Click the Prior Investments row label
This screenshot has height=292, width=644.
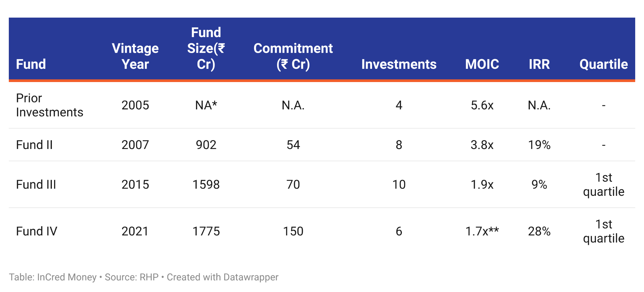(49, 105)
